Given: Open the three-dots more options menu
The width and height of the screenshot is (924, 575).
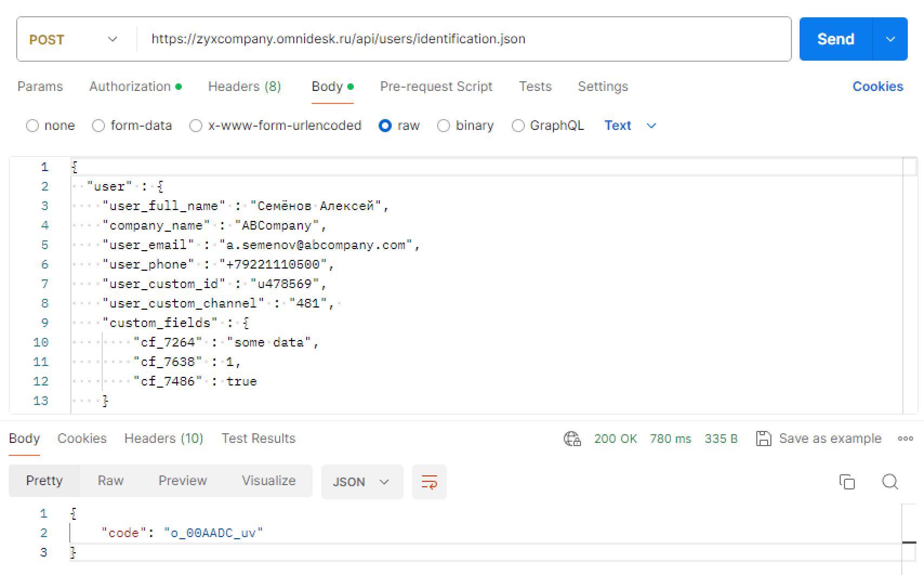Looking at the screenshot, I should (905, 439).
